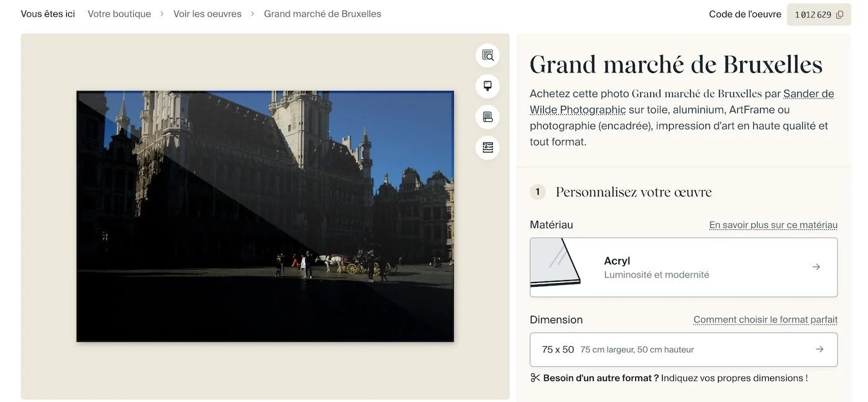868x402 pixels.
Task: Click the step 1 'Personnalisez votre œuvre' badge
Action: (537, 191)
